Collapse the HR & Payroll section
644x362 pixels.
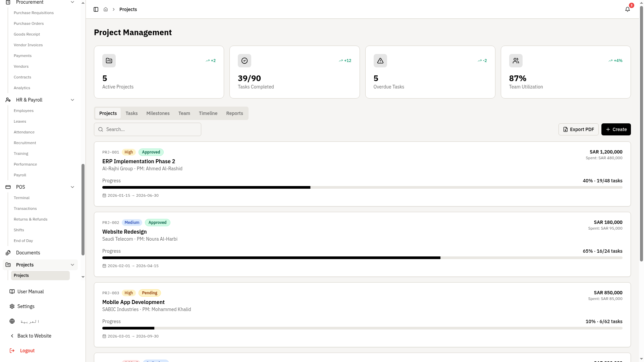point(72,100)
